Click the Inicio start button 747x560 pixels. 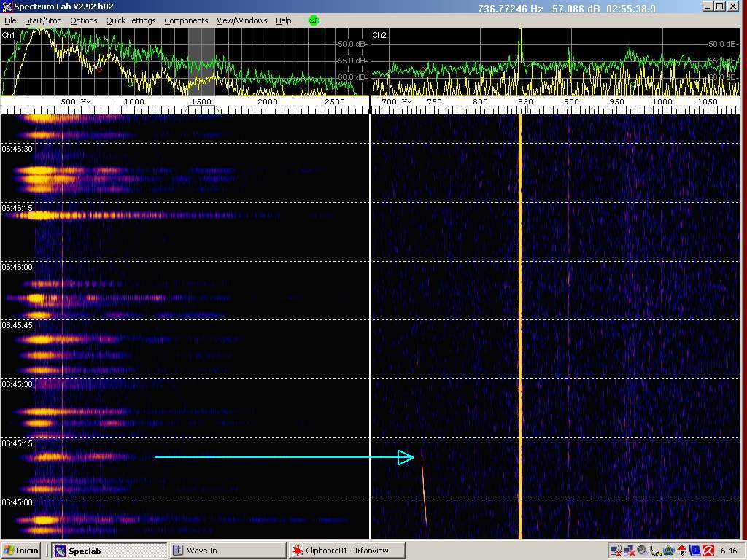pyautogui.click(x=22, y=551)
